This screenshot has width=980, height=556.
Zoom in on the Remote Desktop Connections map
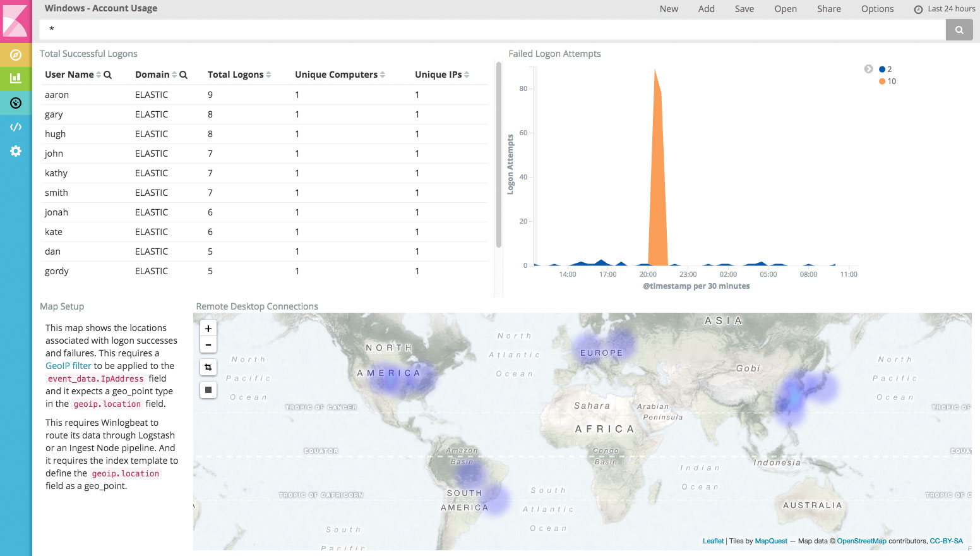tap(208, 328)
